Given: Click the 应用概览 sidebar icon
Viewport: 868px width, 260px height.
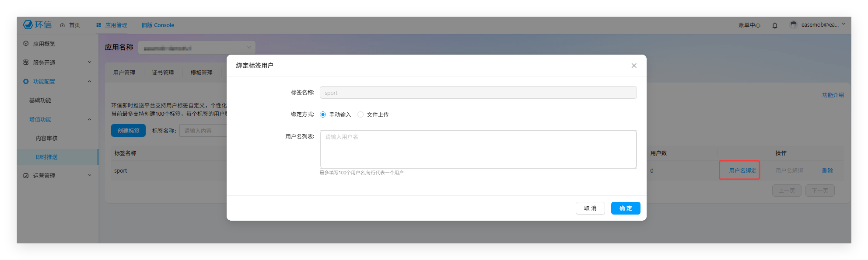Looking at the screenshot, I should (26, 44).
